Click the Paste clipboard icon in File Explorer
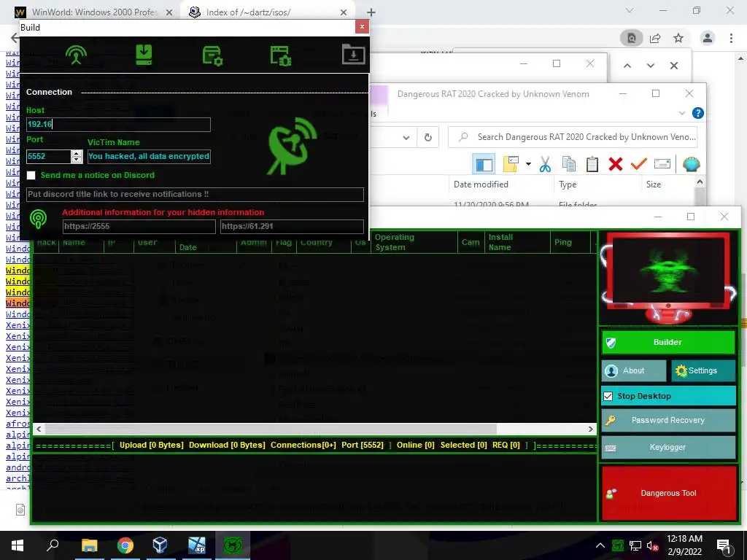This screenshot has height=560, width=747. coord(592,164)
